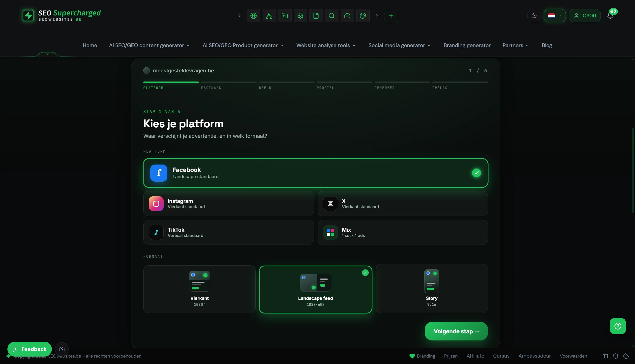
Task: Open the gear settings tool icon
Action: pyautogui.click(x=300, y=16)
